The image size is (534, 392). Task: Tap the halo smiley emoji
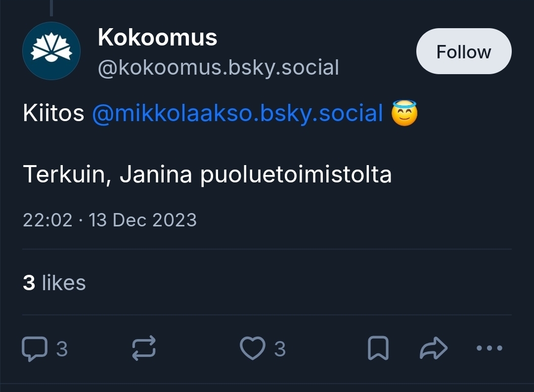(404, 113)
